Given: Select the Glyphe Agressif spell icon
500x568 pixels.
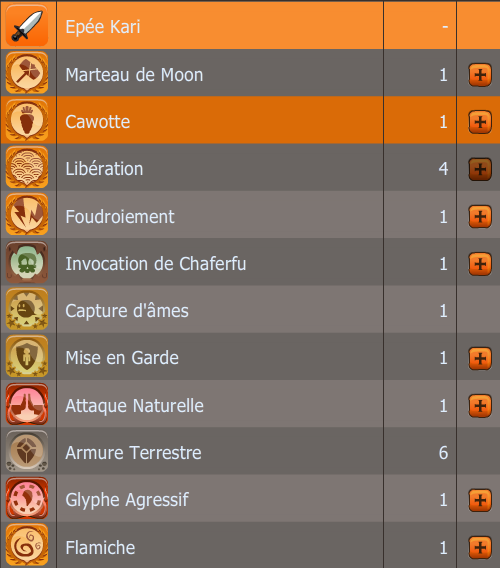Looking at the screenshot, I should [x=27, y=498].
